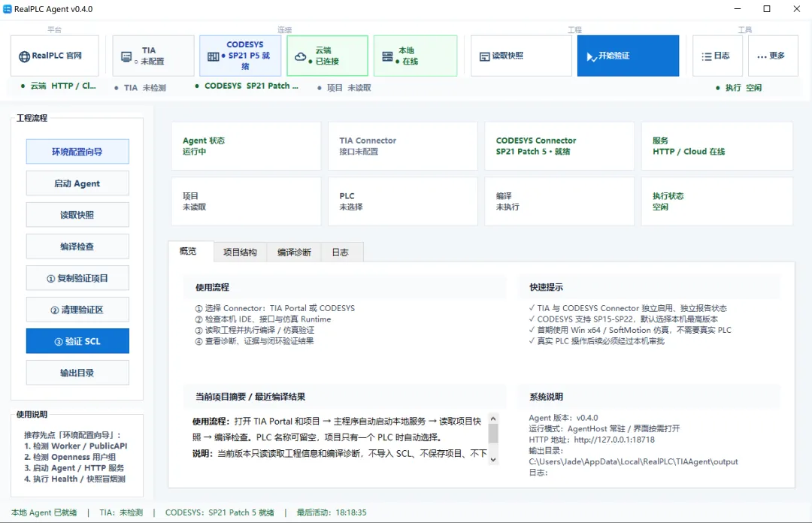Run 编译检查 from the sidebar
The height and width of the screenshot is (523, 812).
tap(77, 246)
